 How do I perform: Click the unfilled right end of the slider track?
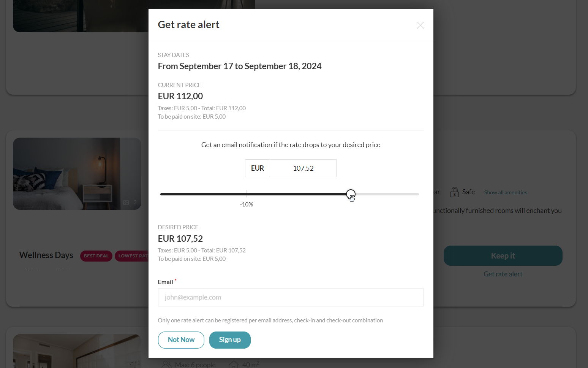[403, 194]
